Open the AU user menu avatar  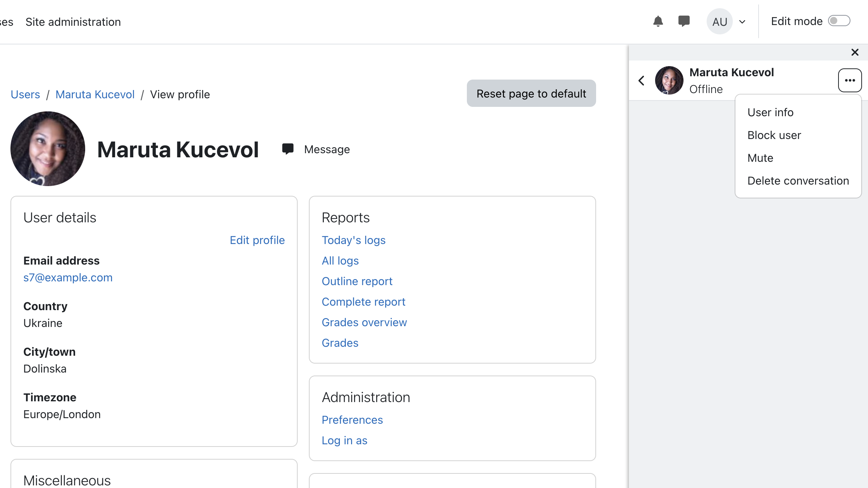[719, 21]
